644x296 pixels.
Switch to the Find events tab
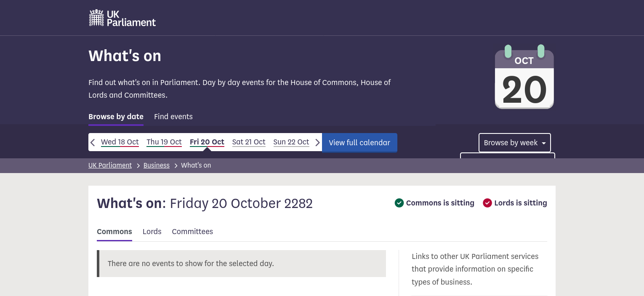(173, 117)
